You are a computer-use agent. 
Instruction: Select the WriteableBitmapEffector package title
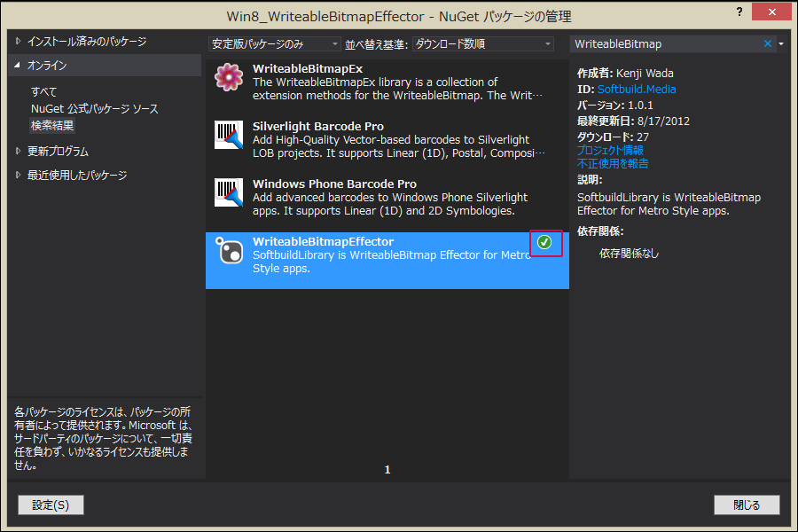coord(323,241)
